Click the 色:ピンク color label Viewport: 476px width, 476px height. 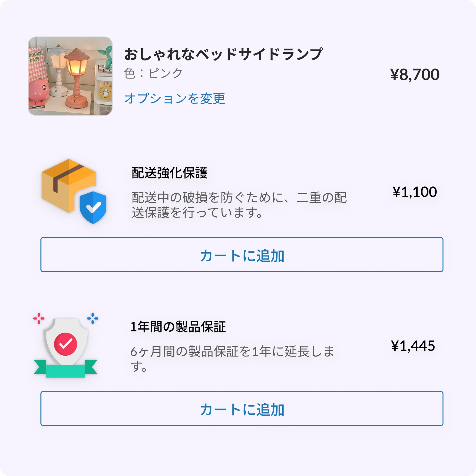(x=153, y=73)
